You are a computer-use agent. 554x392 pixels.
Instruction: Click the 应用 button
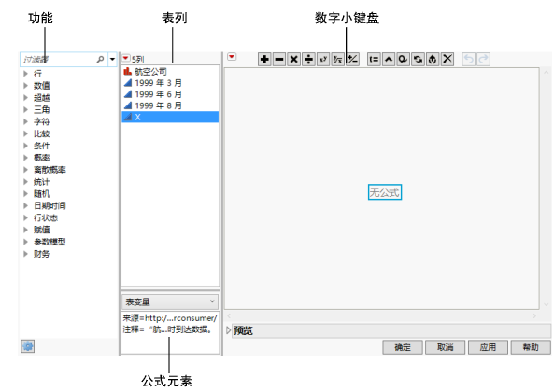pyautogui.click(x=488, y=347)
